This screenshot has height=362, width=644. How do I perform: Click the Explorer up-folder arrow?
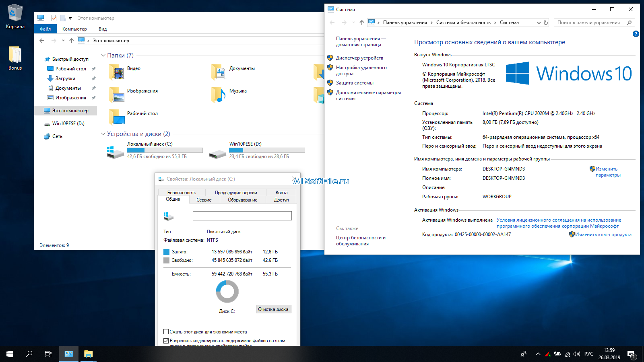tap(72, 41)
